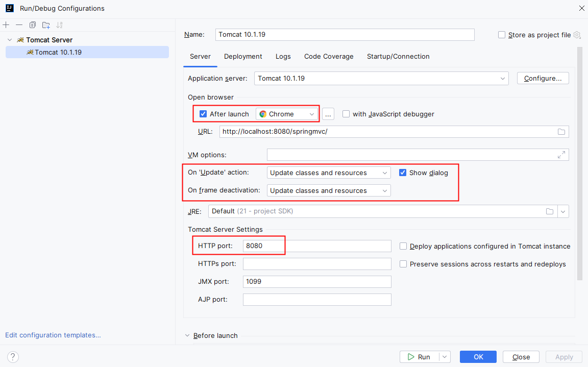Click the Create New Folder icon
This screenshot has width=588, height=367.
[x=46, y=25]
